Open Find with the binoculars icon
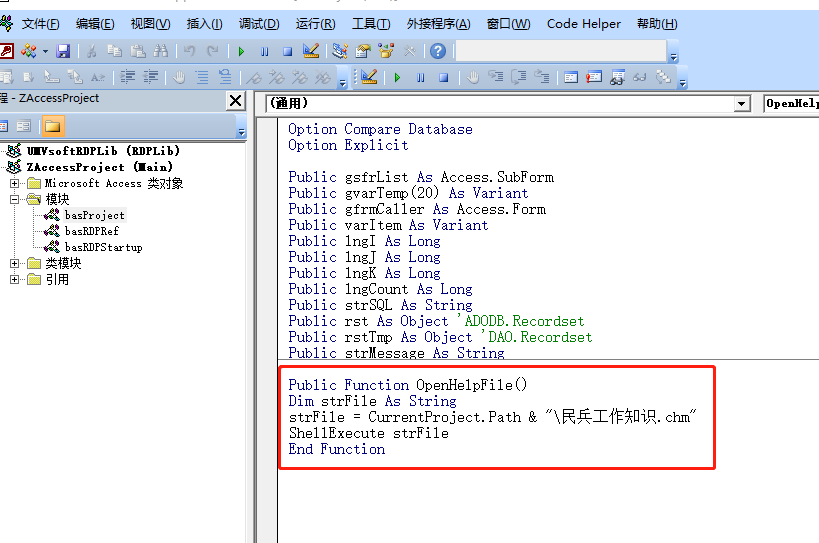The image size is (819, 543). coord(161,51)
